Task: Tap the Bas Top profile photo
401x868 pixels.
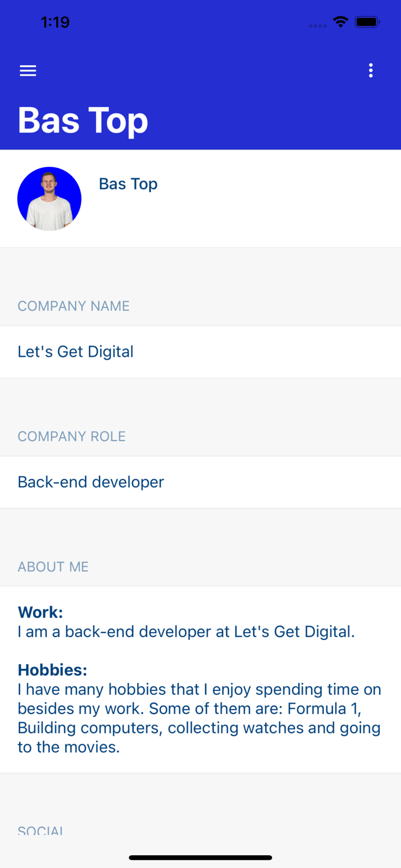Action: (x=49, y=199)
